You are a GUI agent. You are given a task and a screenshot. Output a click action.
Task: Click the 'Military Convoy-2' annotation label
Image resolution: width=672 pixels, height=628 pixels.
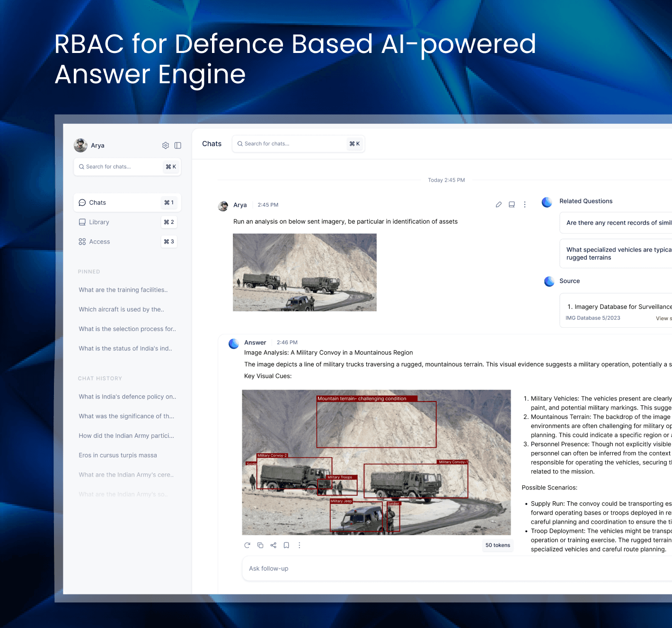(272, 455)
